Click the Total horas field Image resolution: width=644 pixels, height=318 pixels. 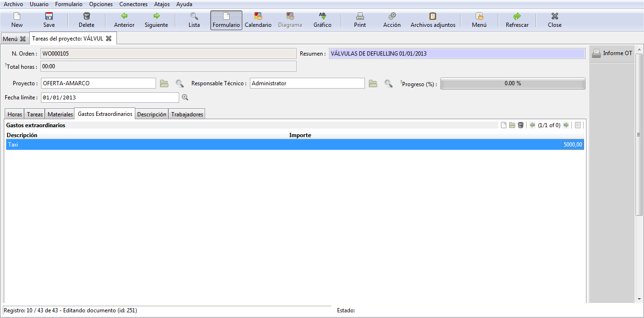tap(169, 66)
